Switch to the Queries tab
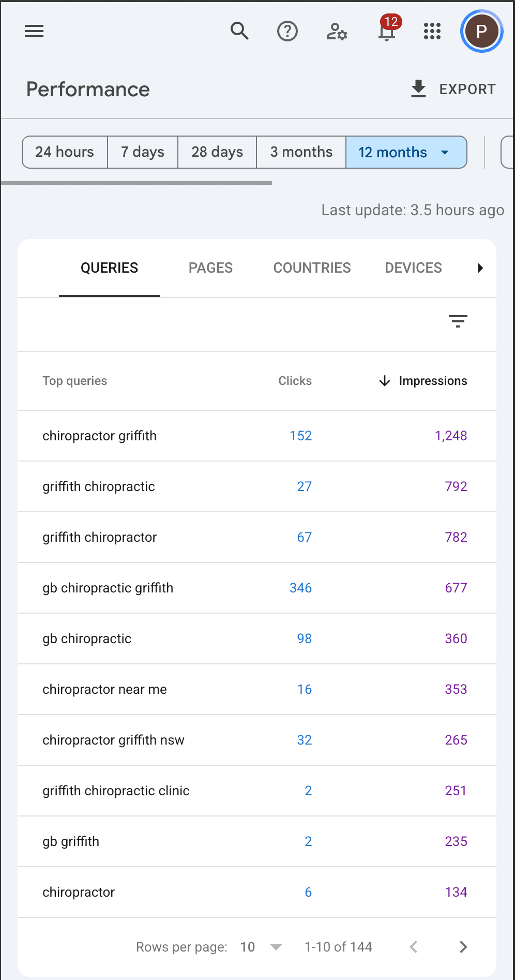515x980 pixels. (x=110, y=268)
